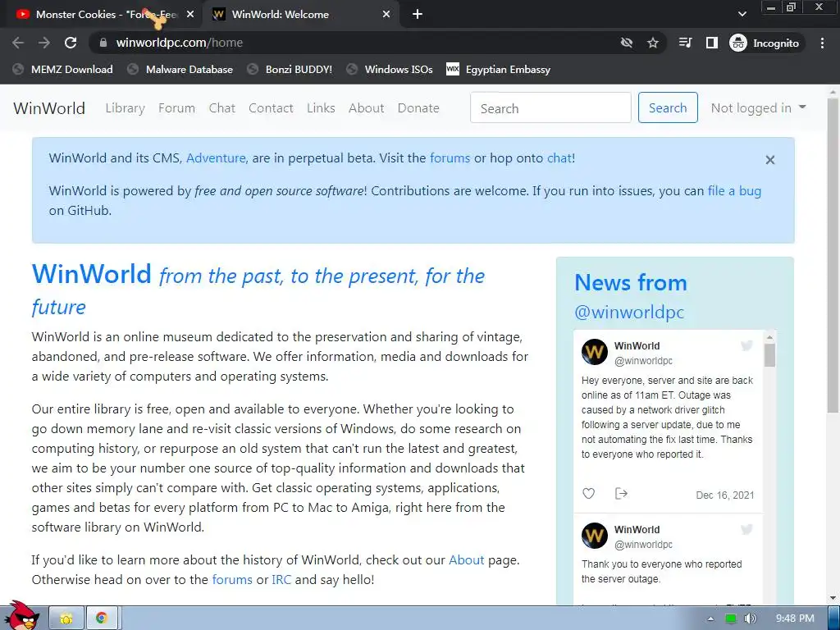This screenshot has width=840, height=630.
Task: Open the Windows ISOs bookmark
Action: click(390, 69)
